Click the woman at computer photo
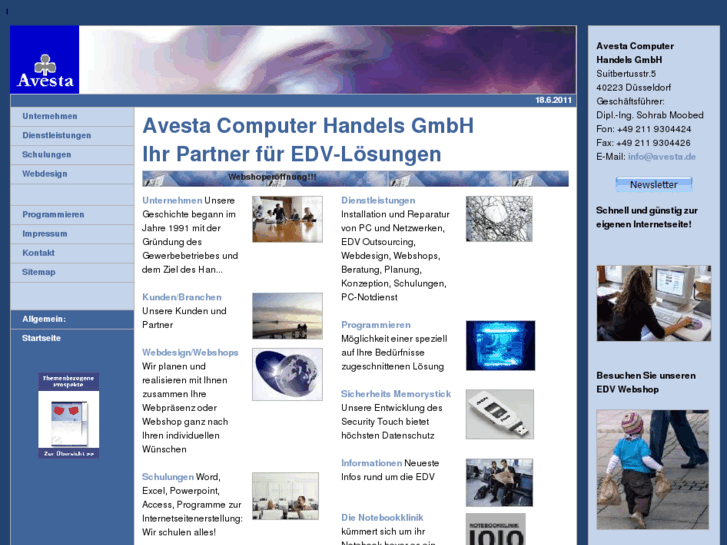The image size is (727, 545). click(x=654, y=303)
